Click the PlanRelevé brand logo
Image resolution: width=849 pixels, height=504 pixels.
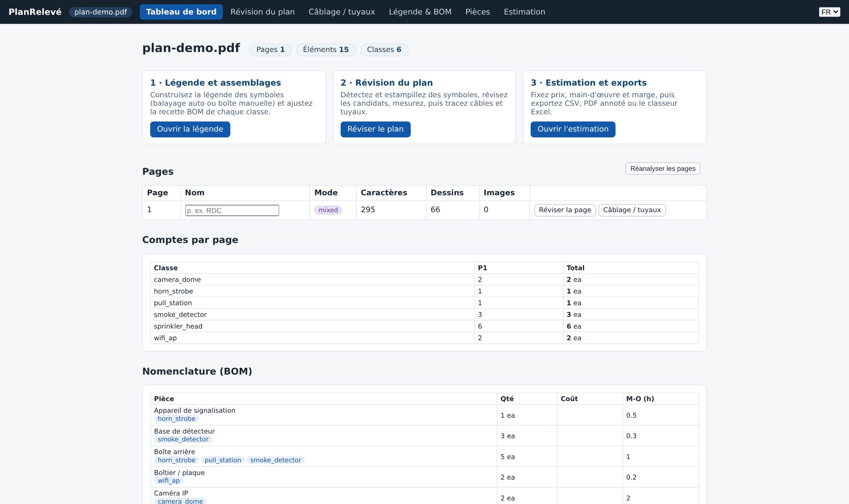point(35,12)
